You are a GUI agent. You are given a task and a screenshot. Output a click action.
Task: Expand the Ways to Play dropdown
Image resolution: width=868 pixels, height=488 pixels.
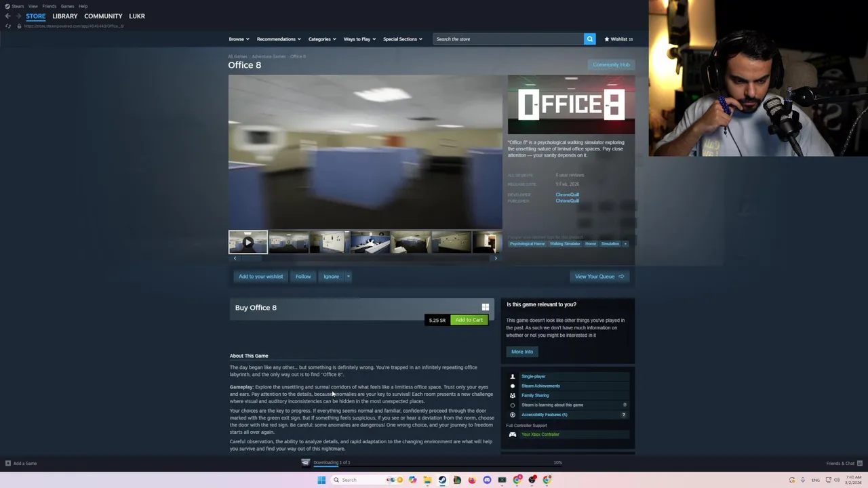pos(359,39)
